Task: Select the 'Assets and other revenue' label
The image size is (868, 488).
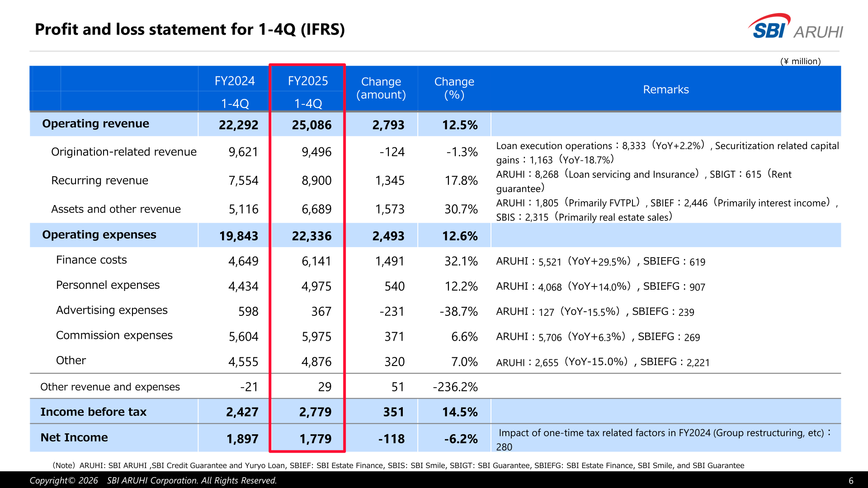Action: click(116, 209)
